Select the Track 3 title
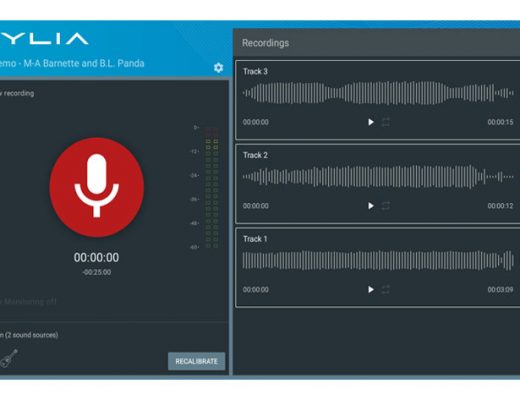The width and height of the screenshot is (520, 400). (255, 71)
